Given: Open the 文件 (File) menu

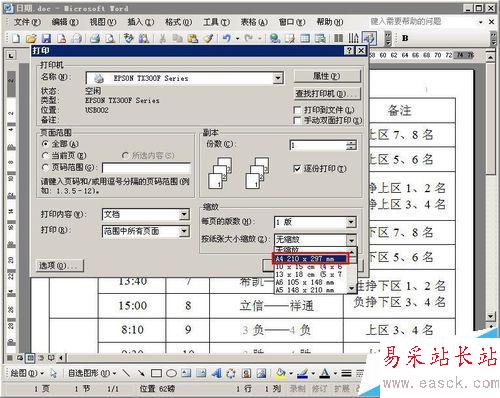Looking at the screenshot, I should [x=27, y=22].
